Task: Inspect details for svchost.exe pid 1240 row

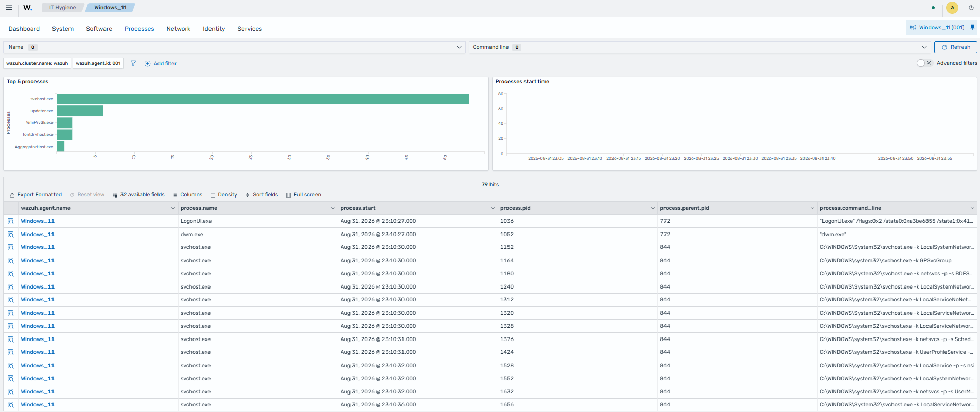Action: 10,287
